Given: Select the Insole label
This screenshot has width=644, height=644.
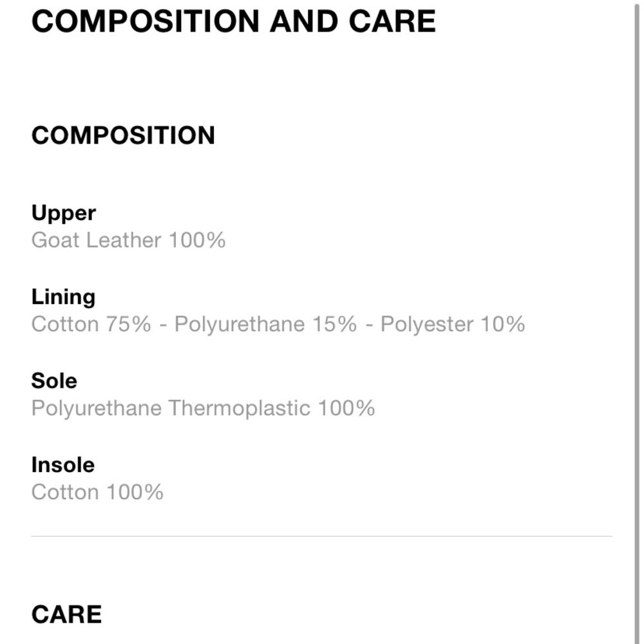Looking at the screenshot, I should coord(62,465).
